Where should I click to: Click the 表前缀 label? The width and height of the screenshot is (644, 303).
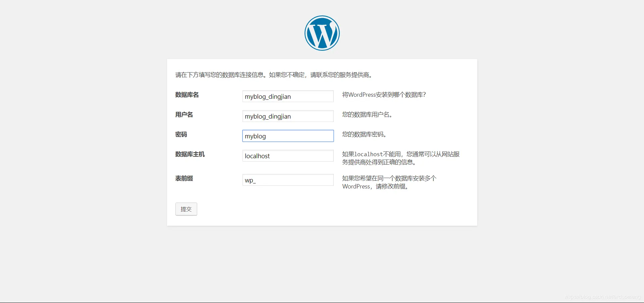coord(184,178)
